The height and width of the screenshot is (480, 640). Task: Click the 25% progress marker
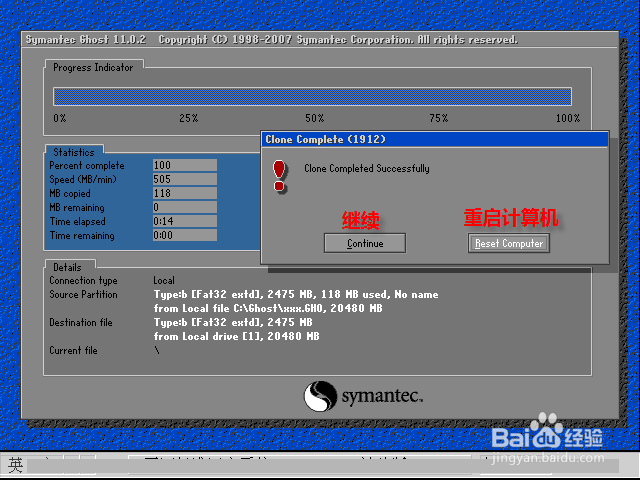pos(189,118)
